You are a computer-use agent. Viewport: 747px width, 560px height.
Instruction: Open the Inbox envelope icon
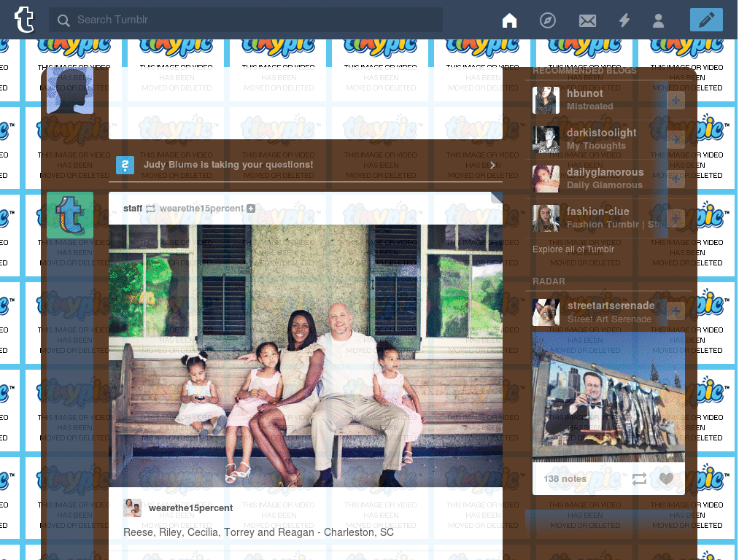587,20
